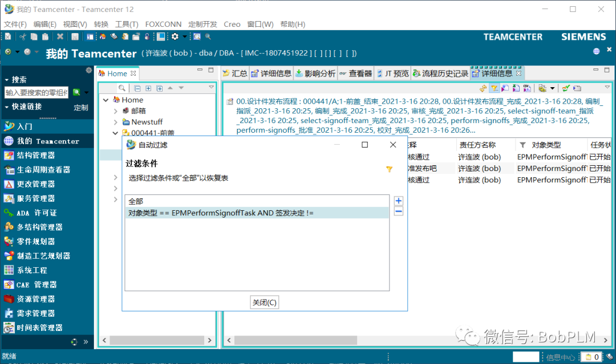Click the green search button beside search field

pyautogui.click(x=76, y=92)
